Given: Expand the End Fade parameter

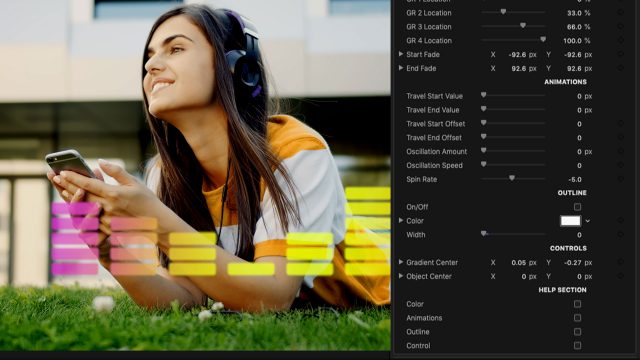Looking at the screenshot, I should tap(401, 68).
